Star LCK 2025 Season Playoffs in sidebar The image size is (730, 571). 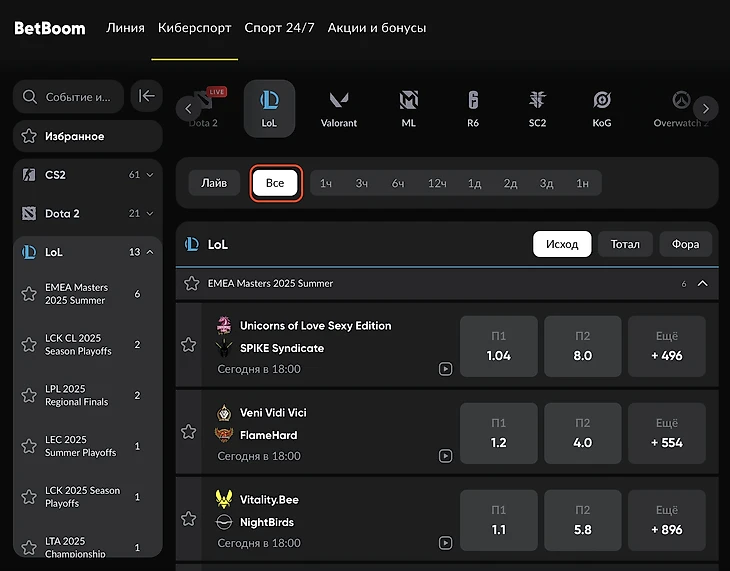click(x=29, y=497)
